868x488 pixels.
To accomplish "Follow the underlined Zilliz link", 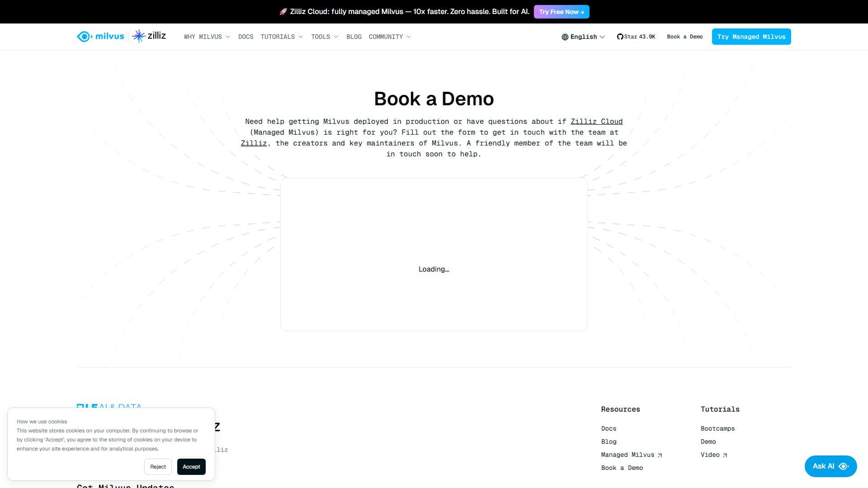I will click(254, 143).
